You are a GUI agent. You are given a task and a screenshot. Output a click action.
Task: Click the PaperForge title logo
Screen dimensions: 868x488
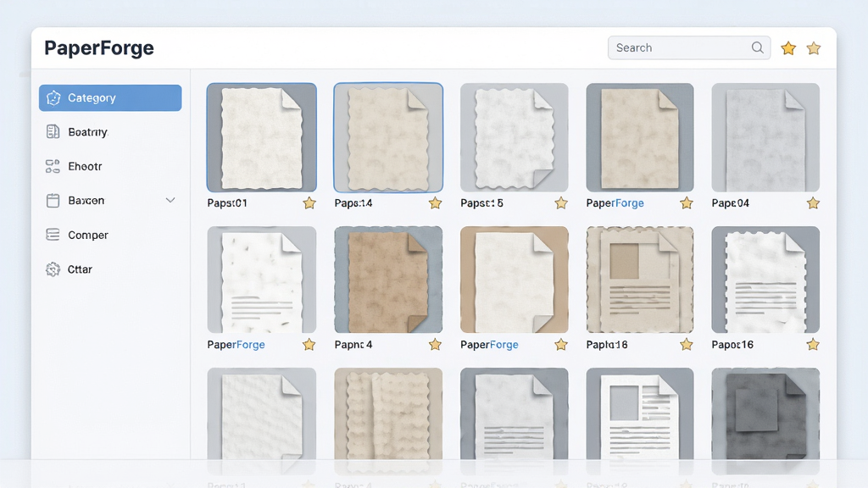coord(99,48)
